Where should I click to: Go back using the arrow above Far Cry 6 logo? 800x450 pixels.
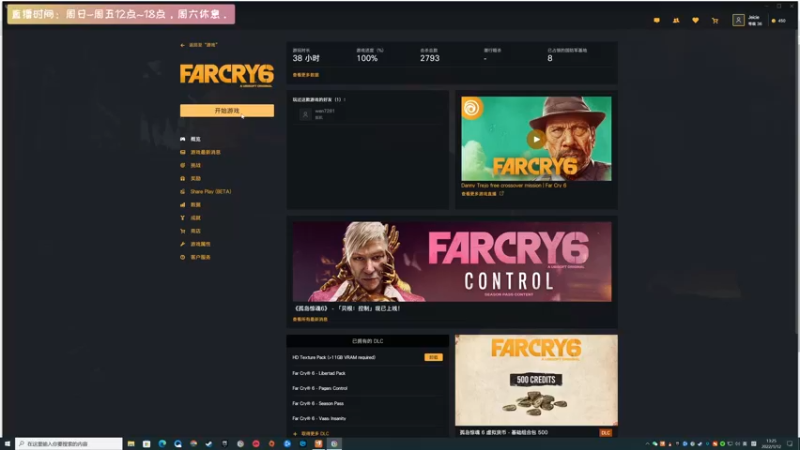183,45
